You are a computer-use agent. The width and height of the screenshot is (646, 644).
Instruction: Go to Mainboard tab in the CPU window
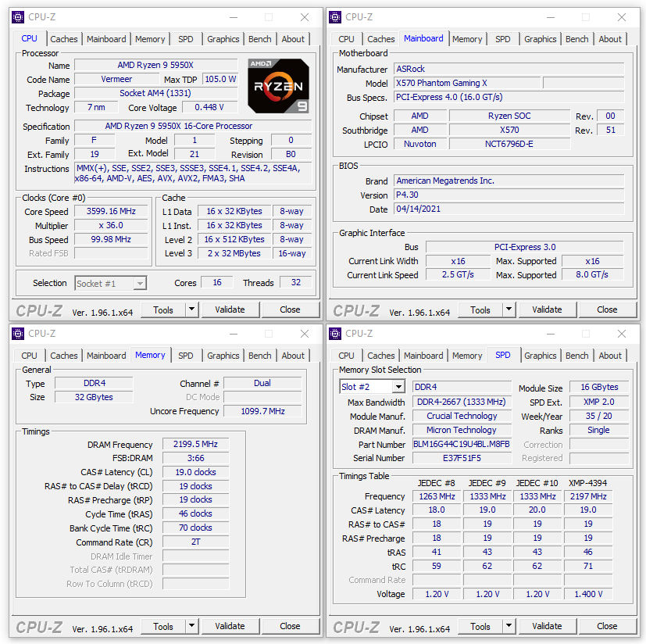tap(106, 39)
